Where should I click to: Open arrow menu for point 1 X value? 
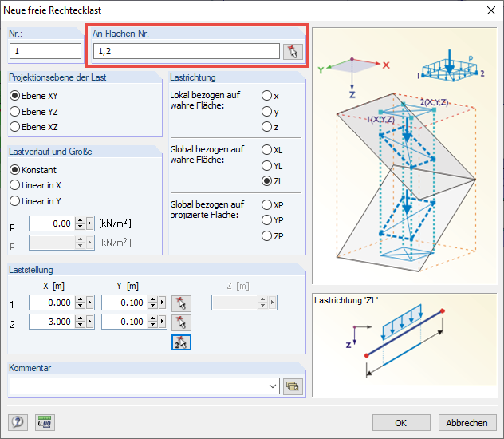(x=89, y=303)
